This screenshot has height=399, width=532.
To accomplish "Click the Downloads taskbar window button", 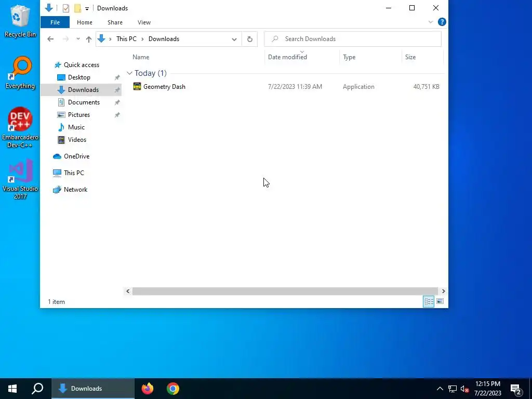I will pos(93,389).
